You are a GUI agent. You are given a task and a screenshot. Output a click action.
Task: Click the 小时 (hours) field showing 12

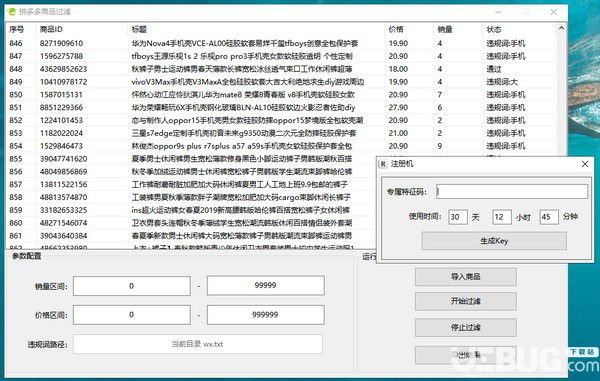pos(502,217)
